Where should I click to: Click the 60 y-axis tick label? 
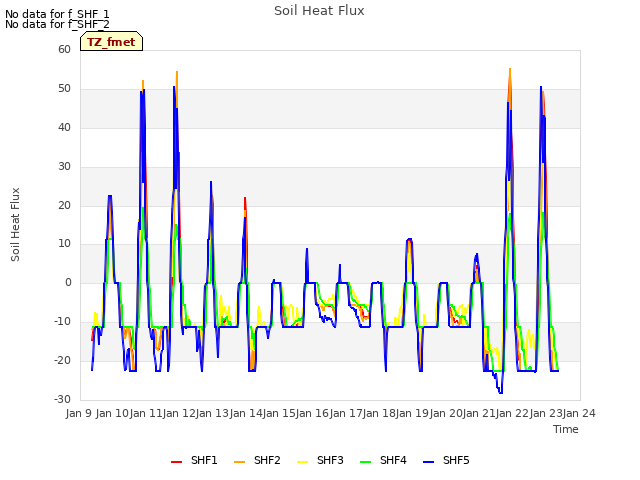coord(64,49)
